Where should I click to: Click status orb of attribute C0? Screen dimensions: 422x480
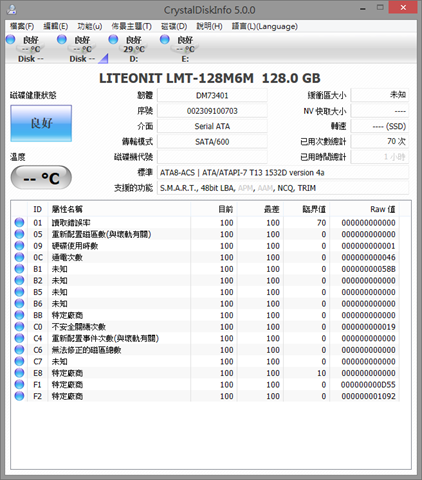click(x=19, y=326)
